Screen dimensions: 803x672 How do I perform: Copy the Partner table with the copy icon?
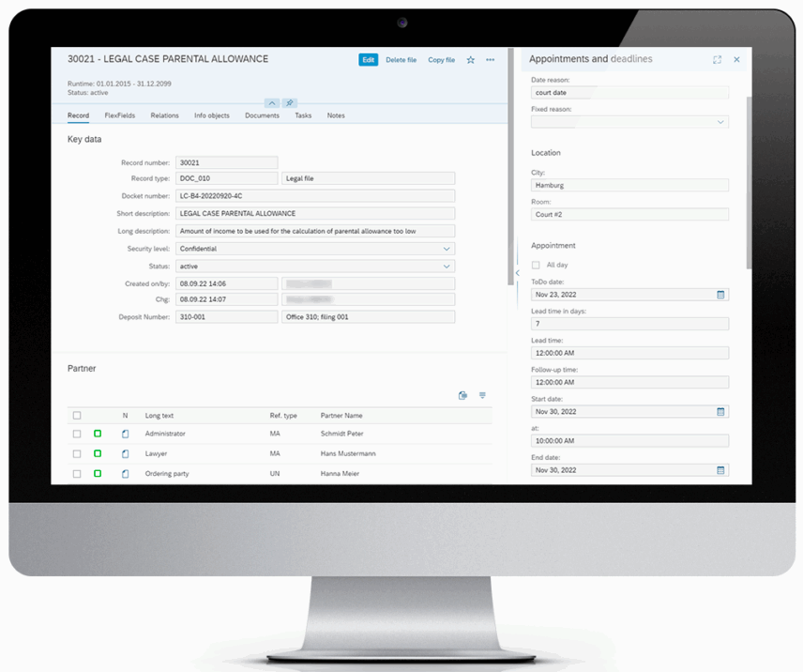[462, 395]
